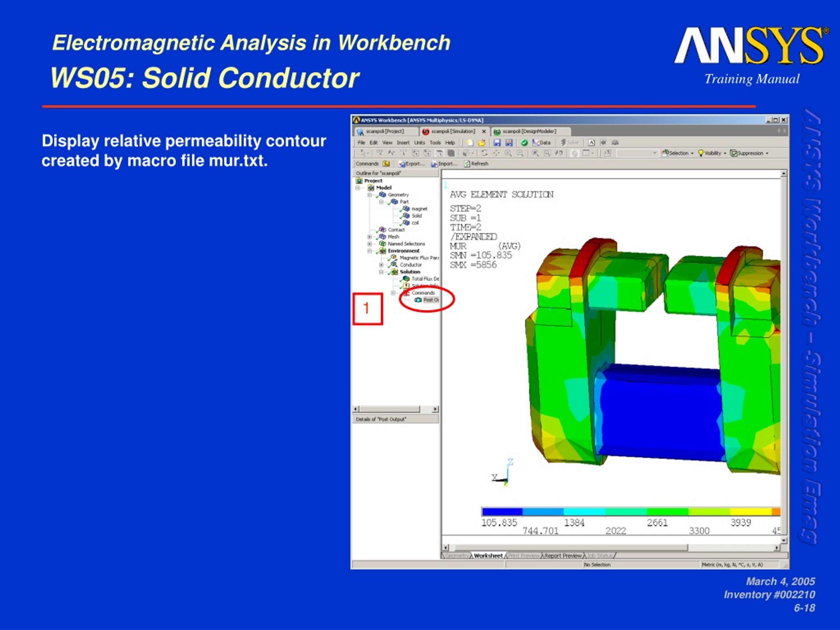Click the Rotate view tool icon

(x=484, y=153)
